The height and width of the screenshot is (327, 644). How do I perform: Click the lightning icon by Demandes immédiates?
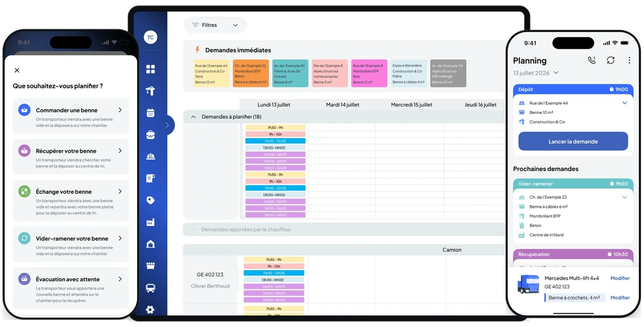click(x=197, y=50)
